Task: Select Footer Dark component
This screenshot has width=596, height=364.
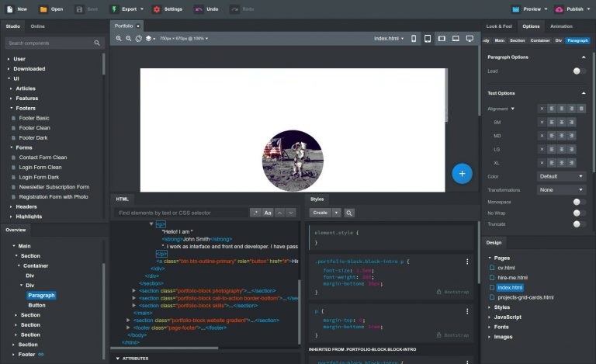Action: coord(33,137)
